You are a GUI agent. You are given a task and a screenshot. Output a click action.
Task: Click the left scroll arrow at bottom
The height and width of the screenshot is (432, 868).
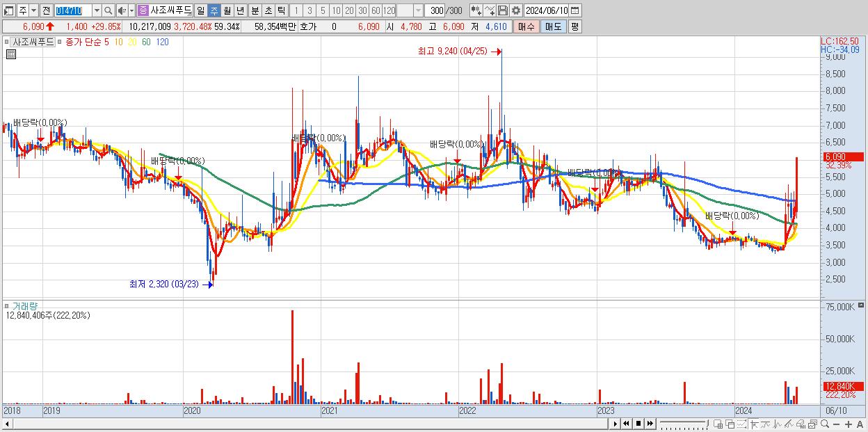(6, 424)
